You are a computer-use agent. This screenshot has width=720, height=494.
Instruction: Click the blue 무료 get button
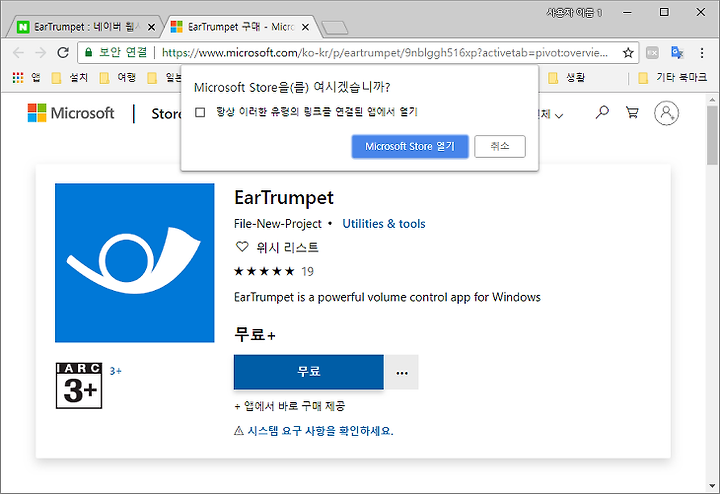tap(309, 372)
